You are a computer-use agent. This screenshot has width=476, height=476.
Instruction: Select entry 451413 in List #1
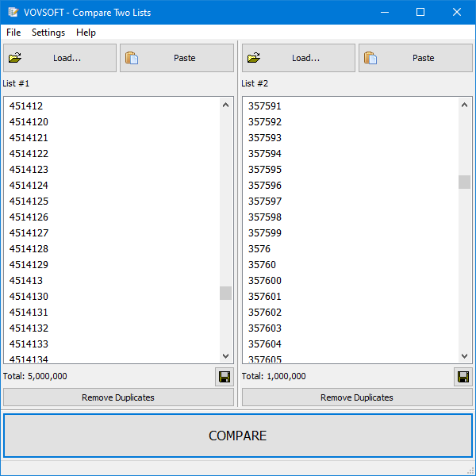[26, 281]
